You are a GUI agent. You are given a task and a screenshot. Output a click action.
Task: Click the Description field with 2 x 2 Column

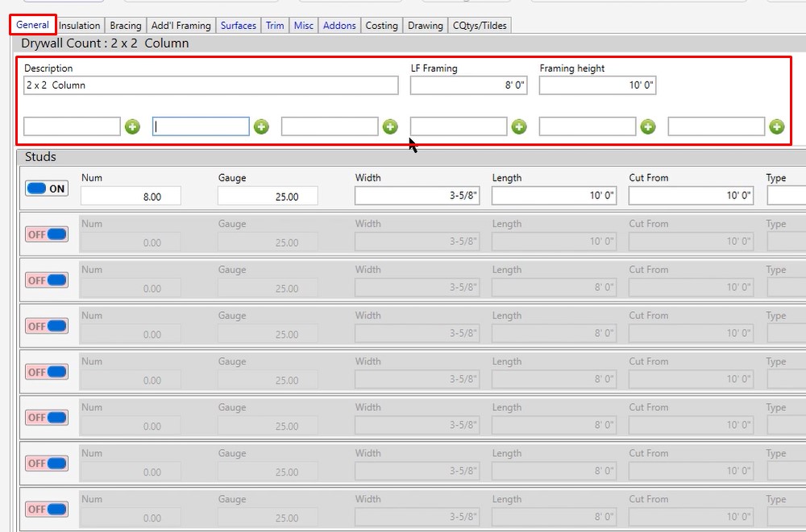coord(210,85)
